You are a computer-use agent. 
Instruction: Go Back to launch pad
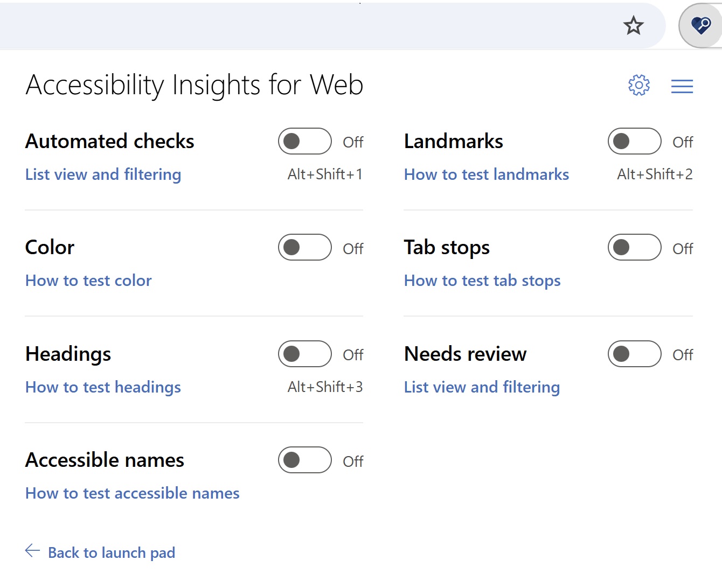112,552
